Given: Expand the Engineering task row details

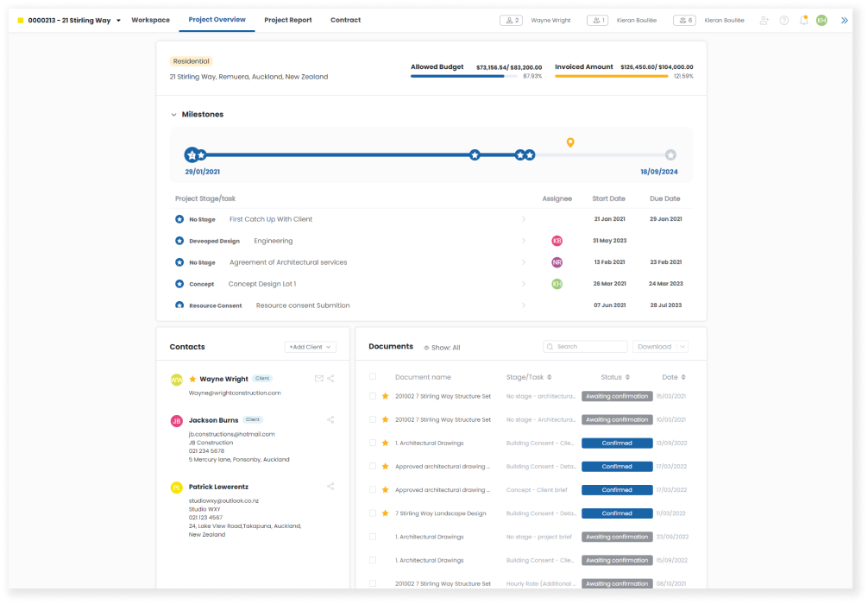Looking at the screenshot, I should [524, 241].
